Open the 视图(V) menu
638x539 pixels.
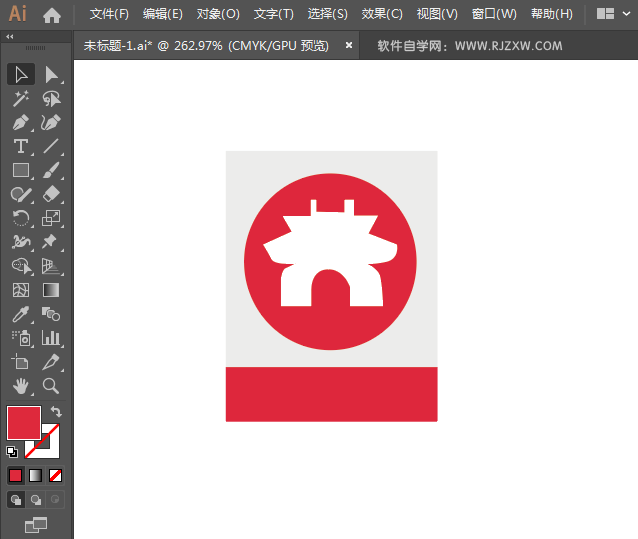[437, 14]
